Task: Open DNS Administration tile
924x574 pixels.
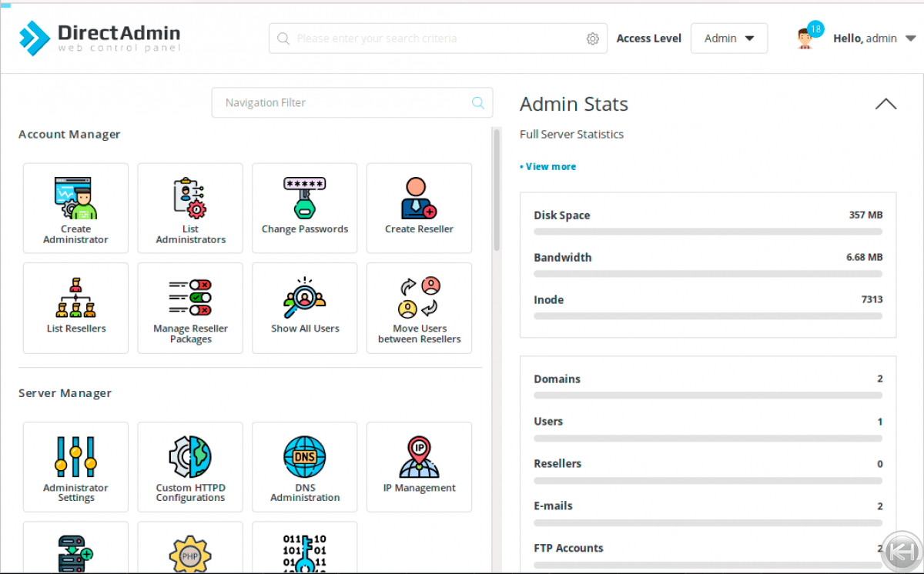Action: click(305, 467)
